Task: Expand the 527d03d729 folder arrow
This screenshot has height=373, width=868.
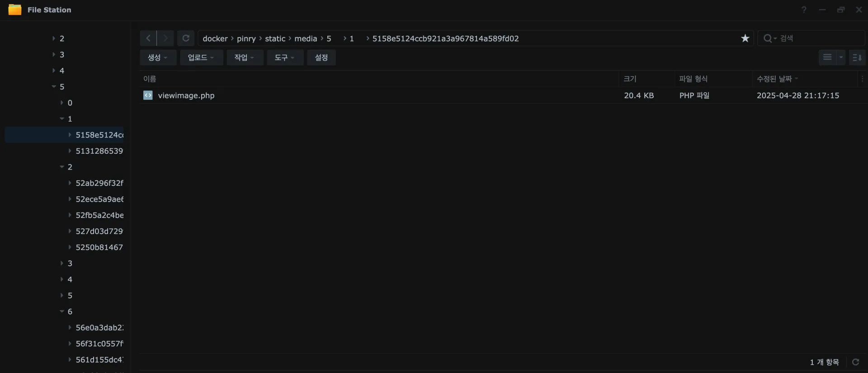Action: click(70, 231)
